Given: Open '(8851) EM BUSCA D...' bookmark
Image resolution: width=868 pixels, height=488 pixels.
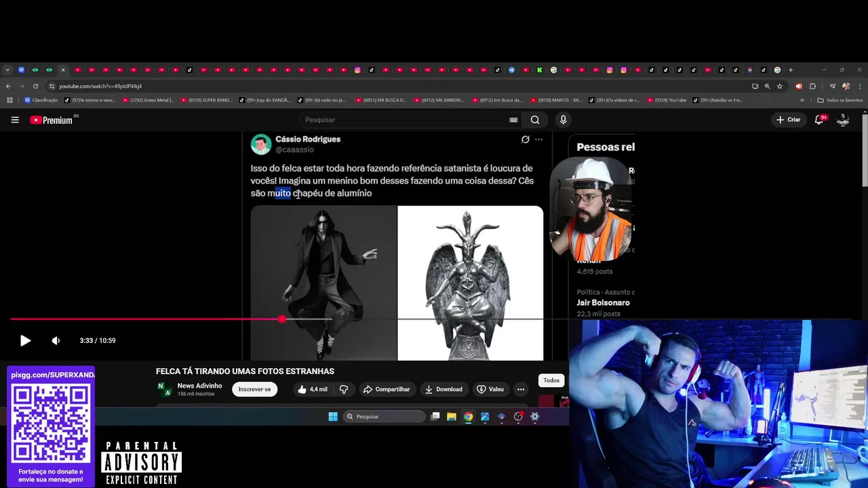Looking at the screenshot, I should pos(381,100).
